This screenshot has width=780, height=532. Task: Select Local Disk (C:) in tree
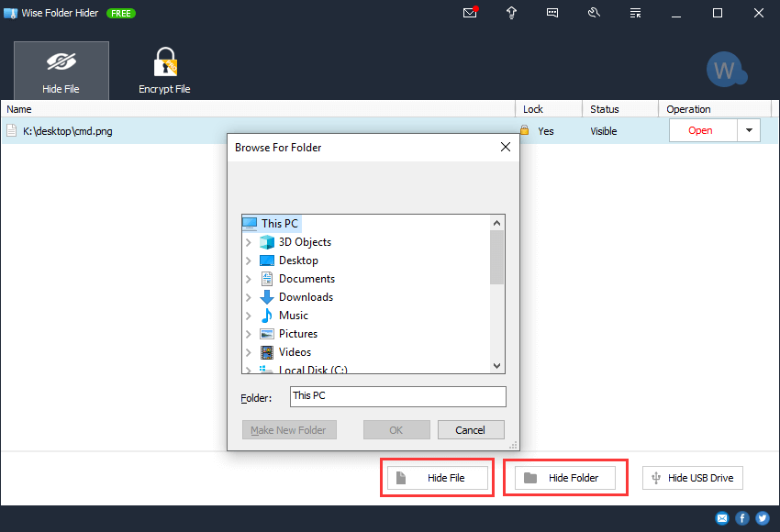click(x=304, y=370)
